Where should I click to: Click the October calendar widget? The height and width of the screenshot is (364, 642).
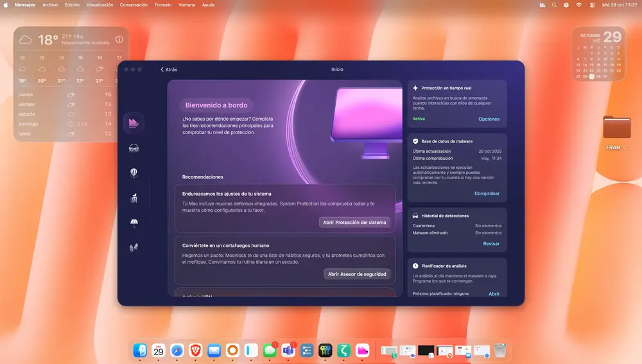[x=598, y=54]
